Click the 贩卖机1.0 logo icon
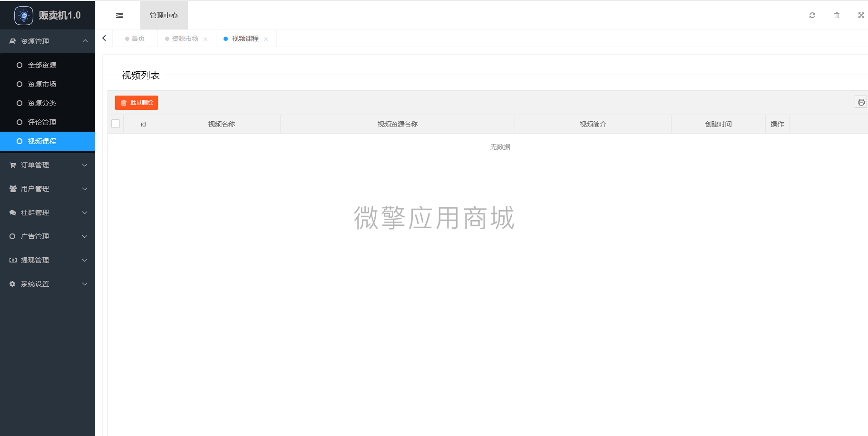The width and height of the screenshot is (868, 436). pyautogui.click(x=24, y=15)
